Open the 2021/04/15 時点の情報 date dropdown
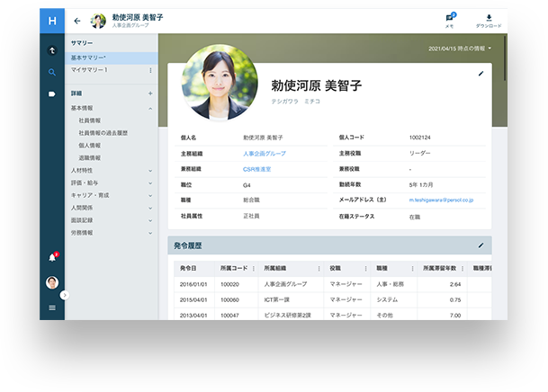The height and width of the screenshot is (392, 548). point(460,49)
